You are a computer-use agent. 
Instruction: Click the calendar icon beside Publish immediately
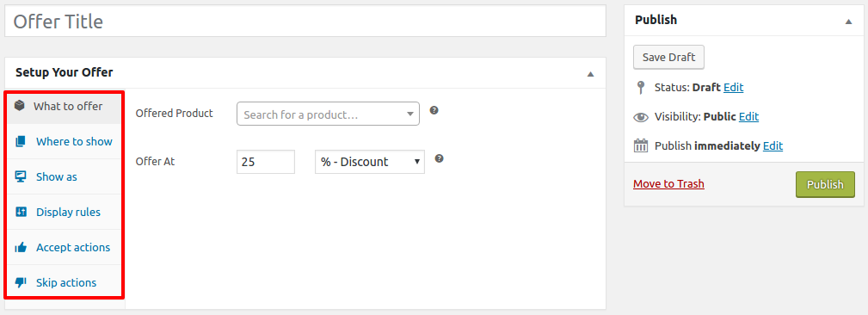point(641,146)
